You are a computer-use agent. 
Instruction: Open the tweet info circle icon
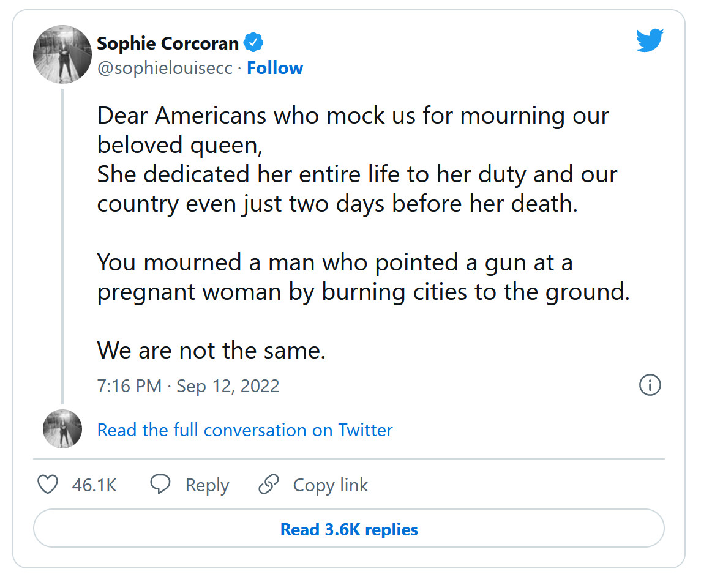(x=650, y=385)
